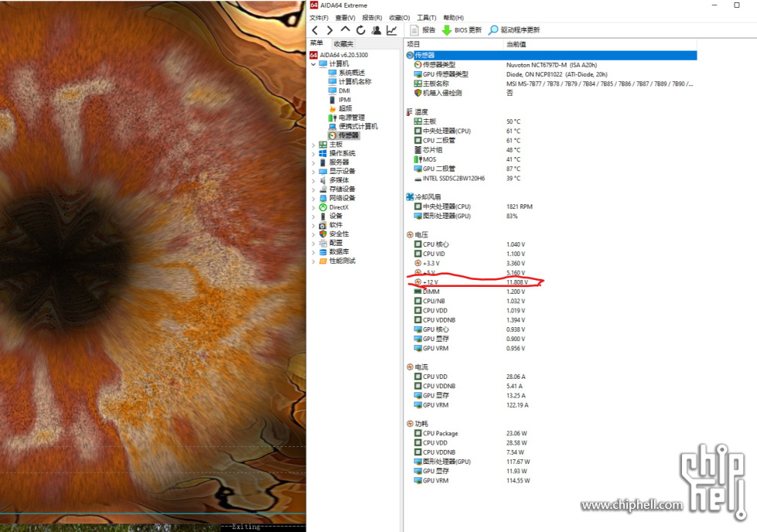The height and width of the screenshot is (532, 757).
Task: Expand the 服务器 tree node
Action: tap(313, 162)
